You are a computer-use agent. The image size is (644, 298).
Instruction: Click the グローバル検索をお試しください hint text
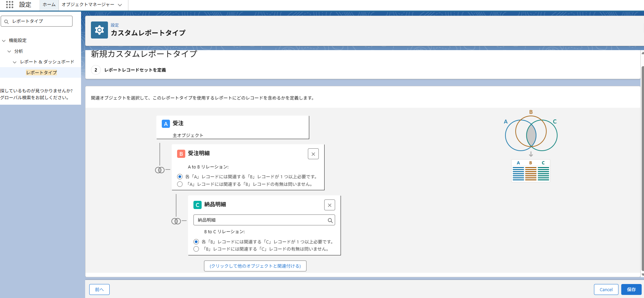[35, 98]
